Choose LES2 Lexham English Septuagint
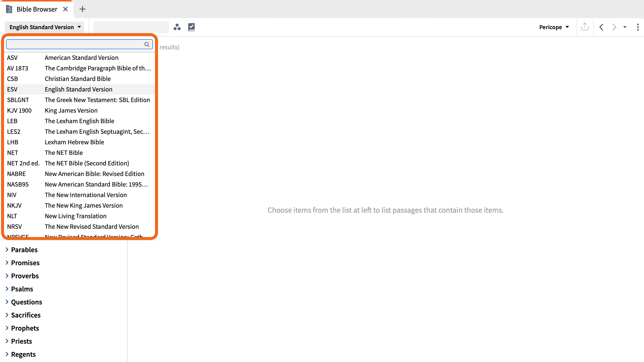The image size is (644, 362). tap(79, 131)
